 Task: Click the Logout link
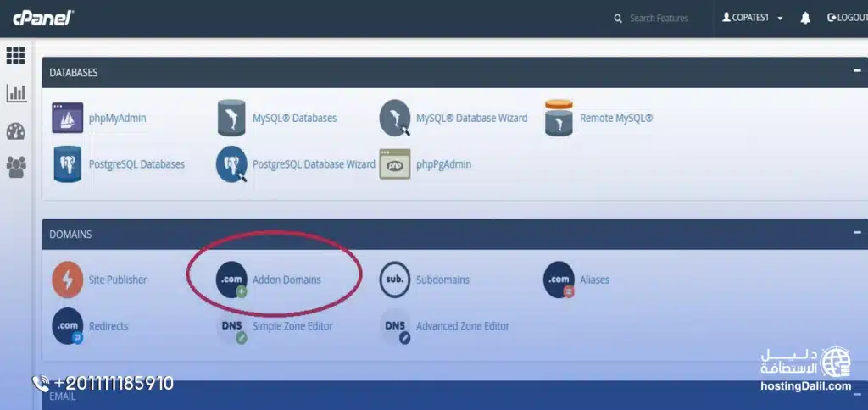(x=848, y=18)
